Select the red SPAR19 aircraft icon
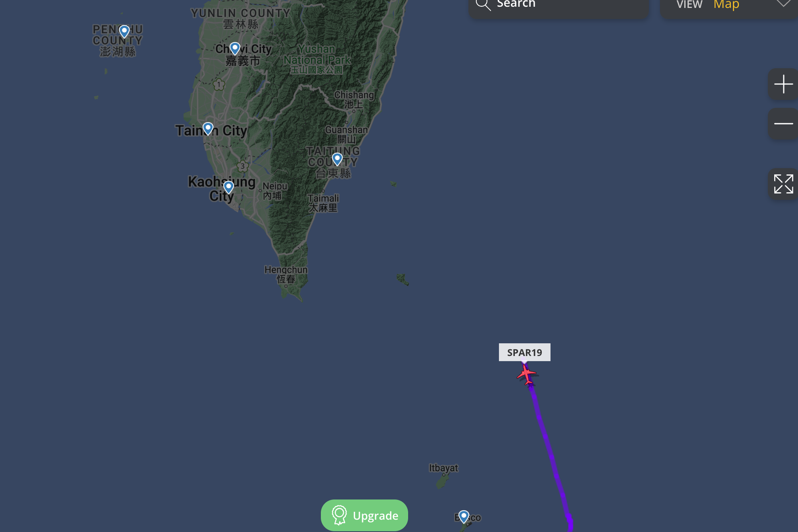The height and width of the screenshot is (532, 798). 526,374
